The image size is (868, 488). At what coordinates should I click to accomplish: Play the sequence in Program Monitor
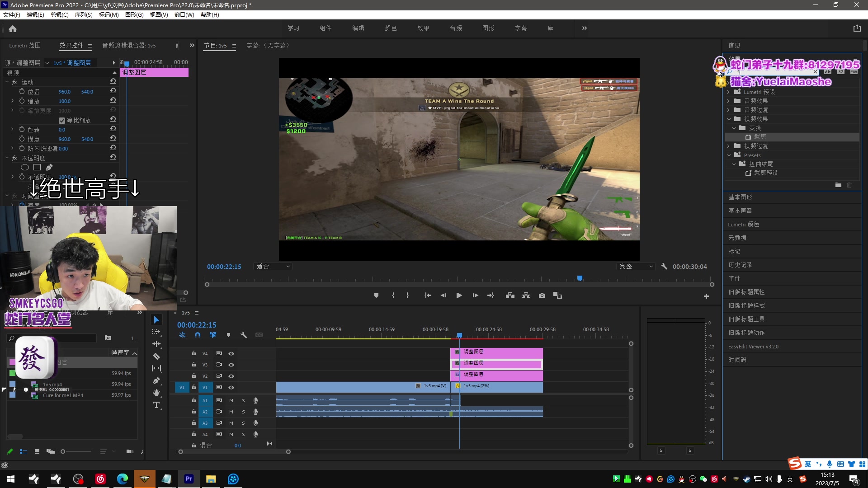[459, 296]
